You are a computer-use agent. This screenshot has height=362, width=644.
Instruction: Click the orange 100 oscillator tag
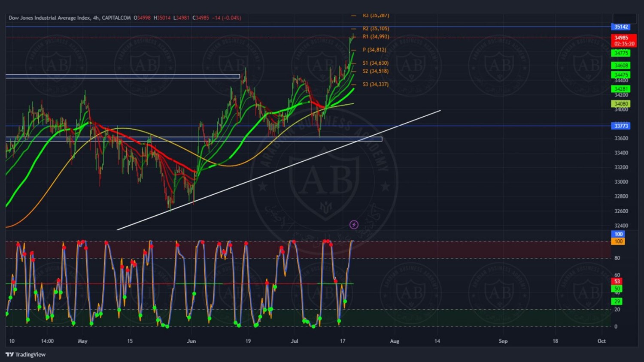pyautogui.click(x=618, y=241)
